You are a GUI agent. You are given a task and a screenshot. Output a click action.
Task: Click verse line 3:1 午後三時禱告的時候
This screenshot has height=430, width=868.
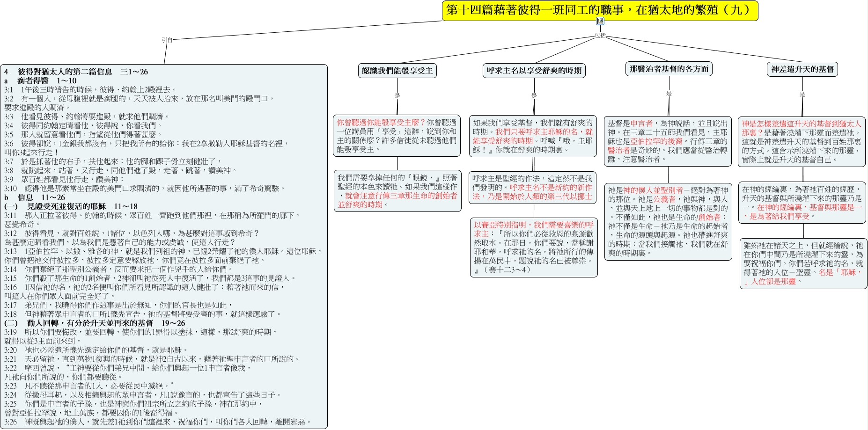(x=90, y=89)
